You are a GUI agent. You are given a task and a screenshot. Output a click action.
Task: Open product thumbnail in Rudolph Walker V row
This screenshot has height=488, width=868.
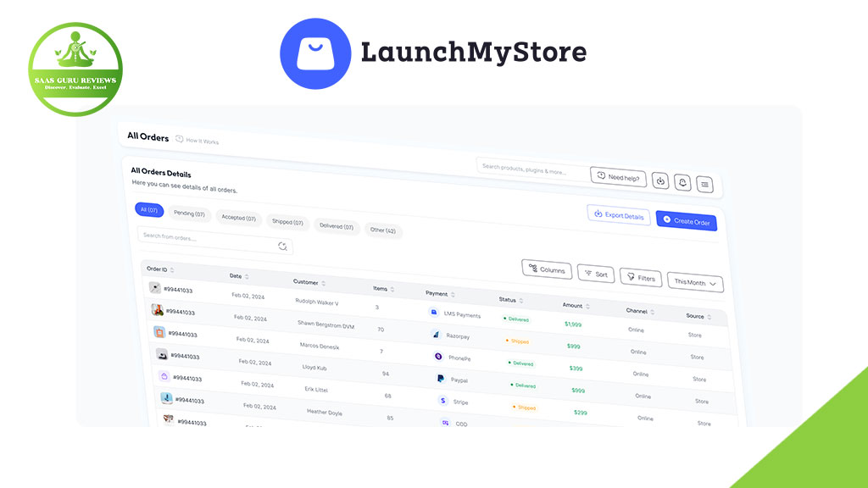155,288
